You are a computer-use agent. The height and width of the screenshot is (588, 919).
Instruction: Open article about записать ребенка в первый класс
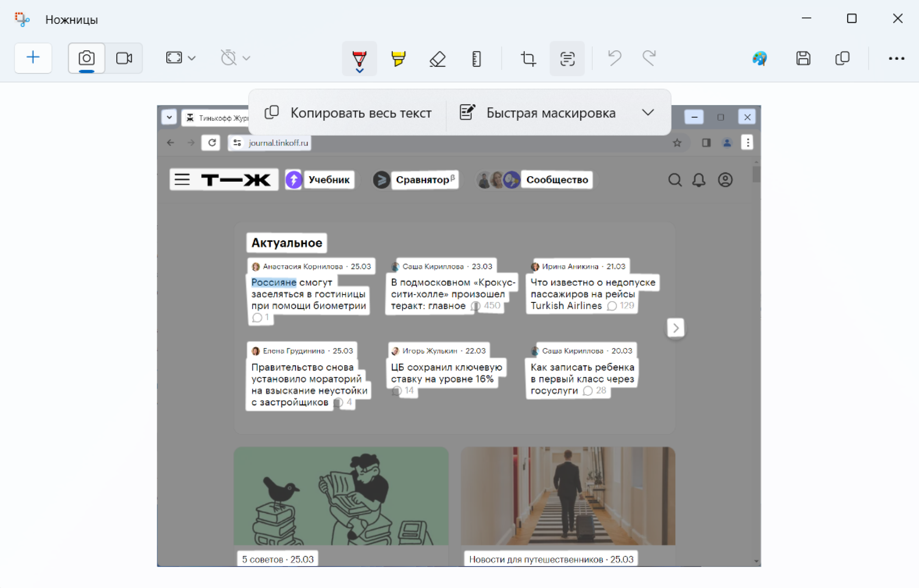[x=582, y=379]
